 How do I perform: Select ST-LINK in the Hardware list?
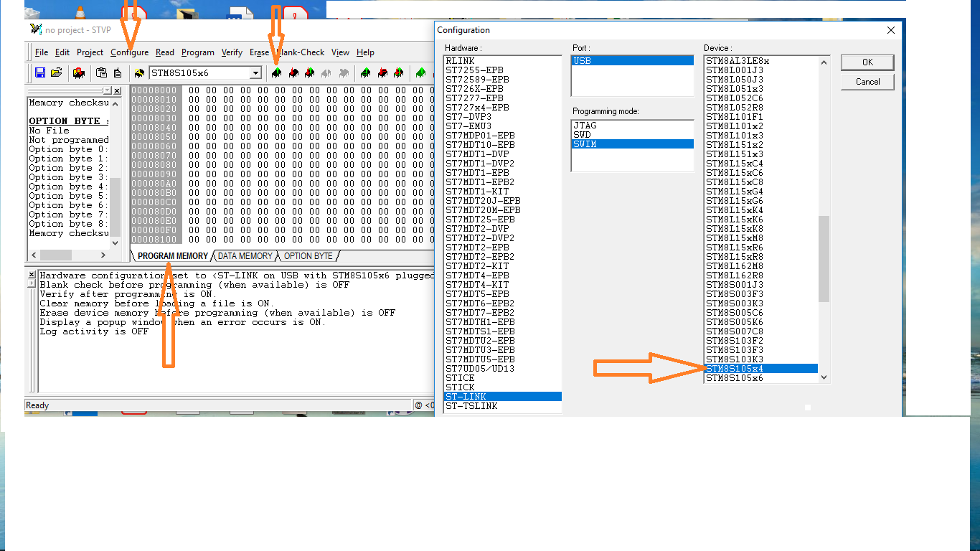(503, 397)
